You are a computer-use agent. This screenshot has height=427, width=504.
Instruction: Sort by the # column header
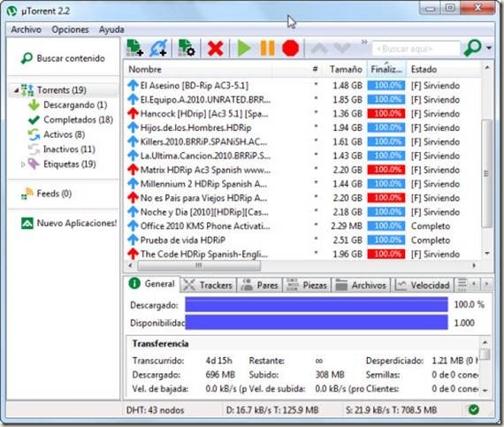pos(316,69)
